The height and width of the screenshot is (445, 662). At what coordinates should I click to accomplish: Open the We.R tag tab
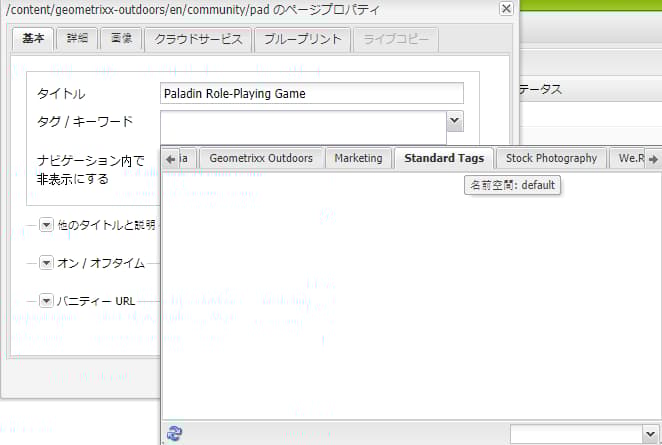pos(628,158)
